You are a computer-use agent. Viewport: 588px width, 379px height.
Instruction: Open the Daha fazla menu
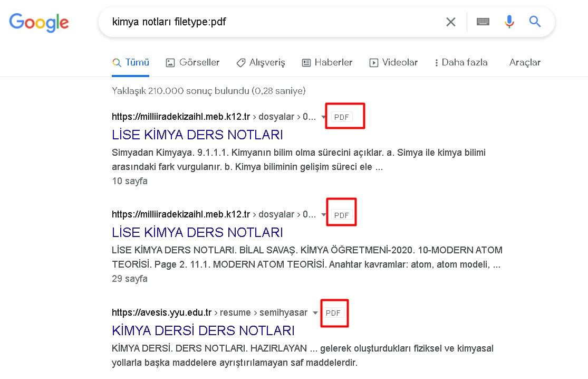pos(461,62)
